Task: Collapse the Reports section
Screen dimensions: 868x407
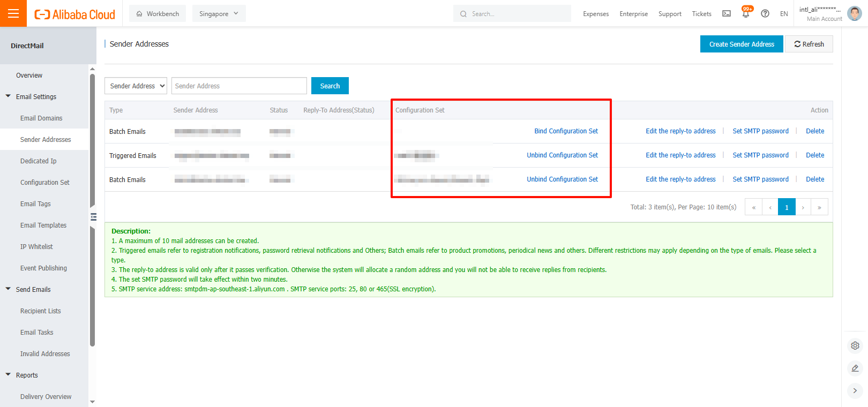Action: pyautogui.click(x=8, y=375)
